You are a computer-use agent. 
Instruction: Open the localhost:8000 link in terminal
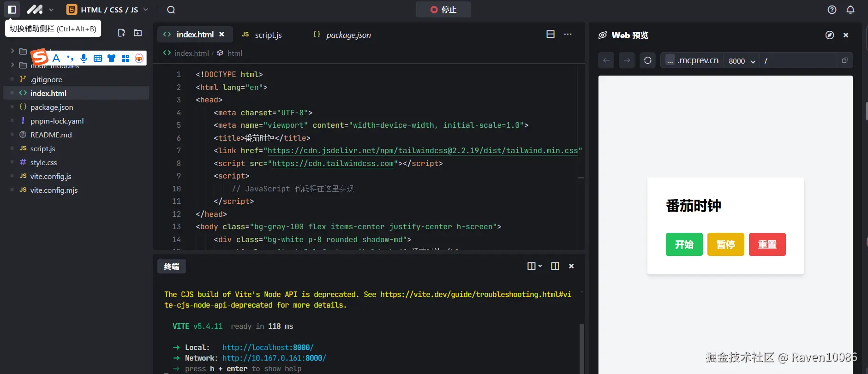point(268,347)
